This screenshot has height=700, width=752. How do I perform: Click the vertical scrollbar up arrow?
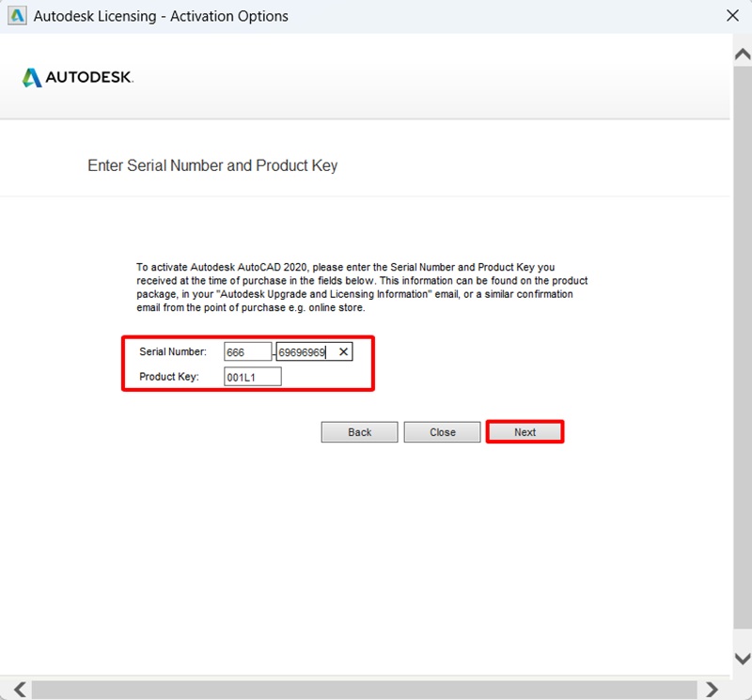click(742, 54)
